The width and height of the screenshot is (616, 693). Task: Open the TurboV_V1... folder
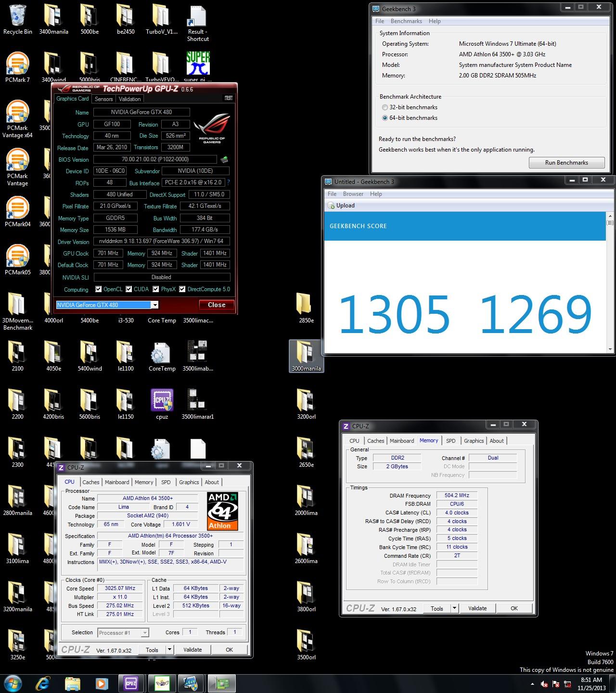[162, 20]
